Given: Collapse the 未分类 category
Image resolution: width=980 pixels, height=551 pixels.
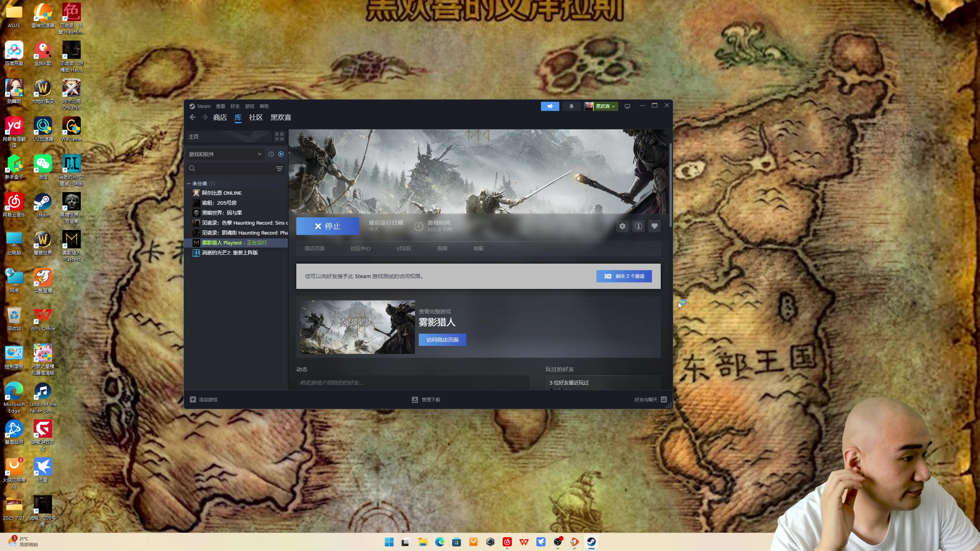Looking at the screenshot, I should (x=189, y=184).
